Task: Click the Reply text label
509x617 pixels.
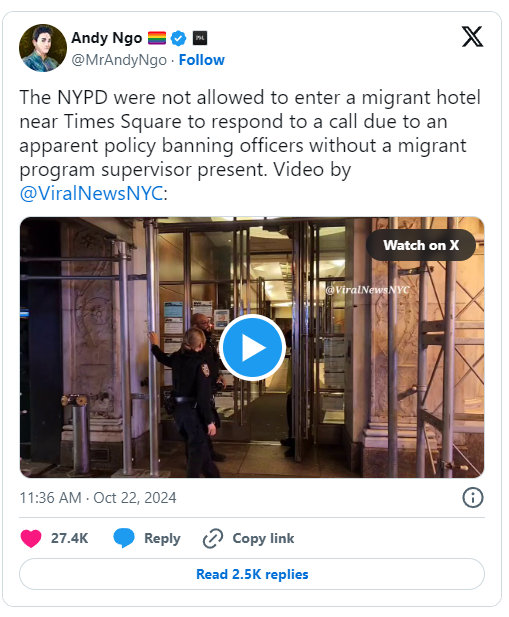Action: [162, 538]
